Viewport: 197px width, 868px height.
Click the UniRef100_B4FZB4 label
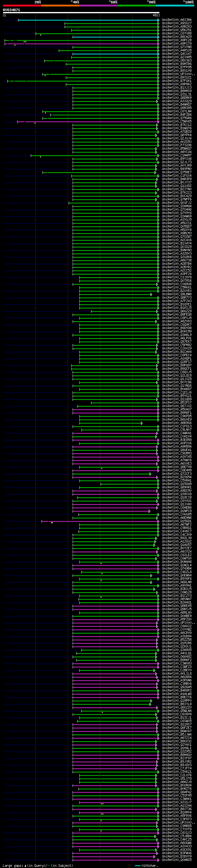(x=176, y=115)
